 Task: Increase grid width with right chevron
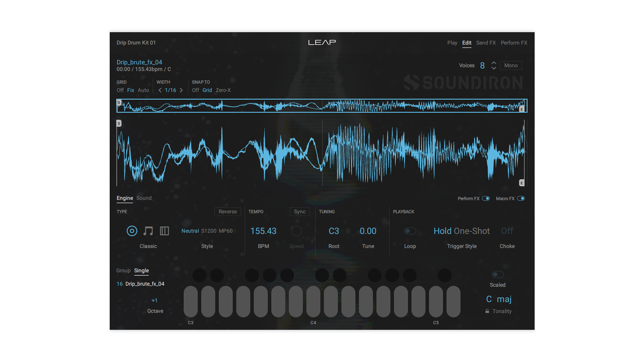[181, 90]
